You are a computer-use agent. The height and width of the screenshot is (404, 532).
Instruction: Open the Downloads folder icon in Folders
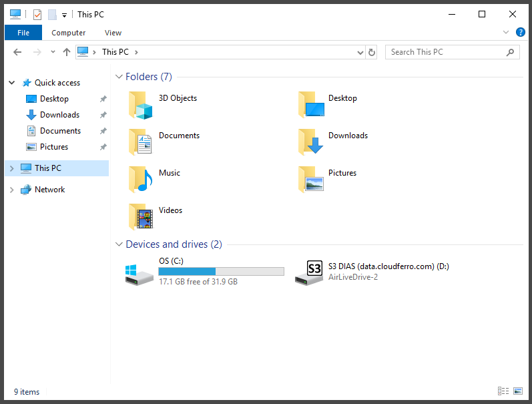coord(310,142)
